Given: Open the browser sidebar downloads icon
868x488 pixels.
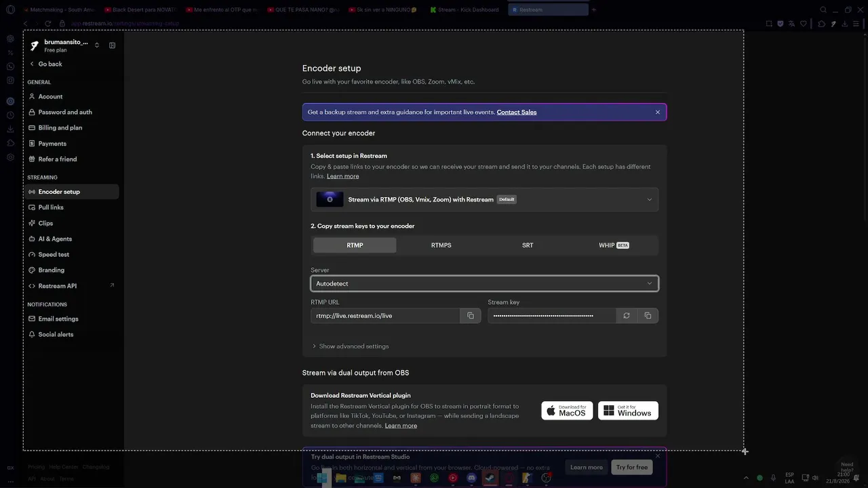Looking at the screenshot, I should tap(10, 129).
